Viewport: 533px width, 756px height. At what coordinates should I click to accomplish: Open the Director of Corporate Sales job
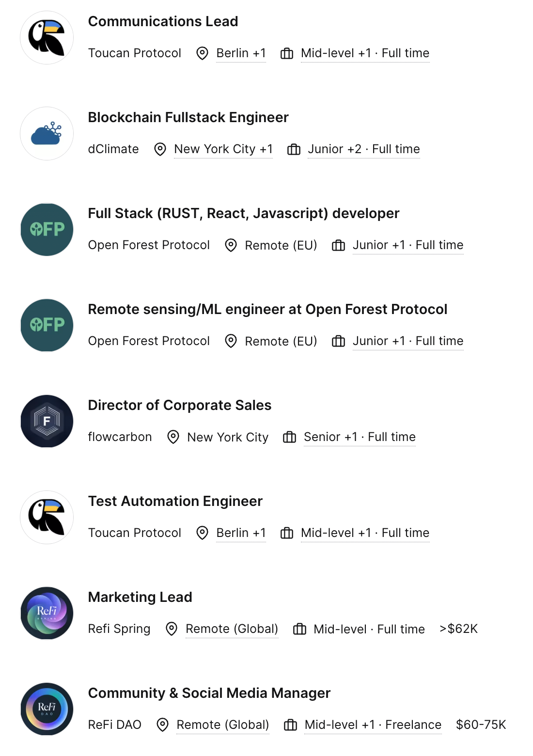(179, 406)
